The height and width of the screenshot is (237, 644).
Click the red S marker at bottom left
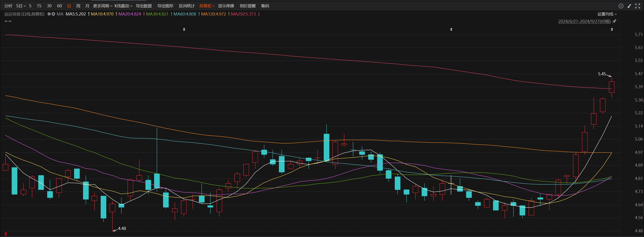(6, 234)
